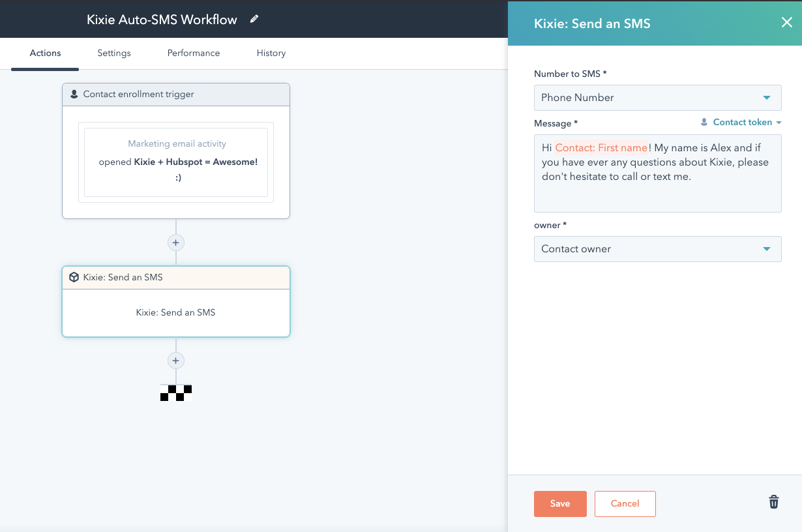Click inside the Message text area

coord(657,173)
